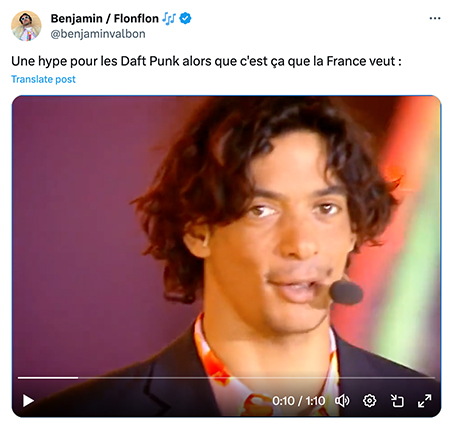Click the music notes emoji beside name
Image resolution: width=450 pixels, height=425 pixels.
click(169, 19)
